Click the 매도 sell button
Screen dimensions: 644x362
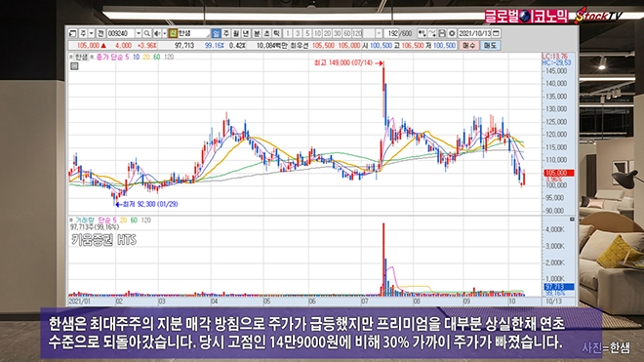(490, 45)
